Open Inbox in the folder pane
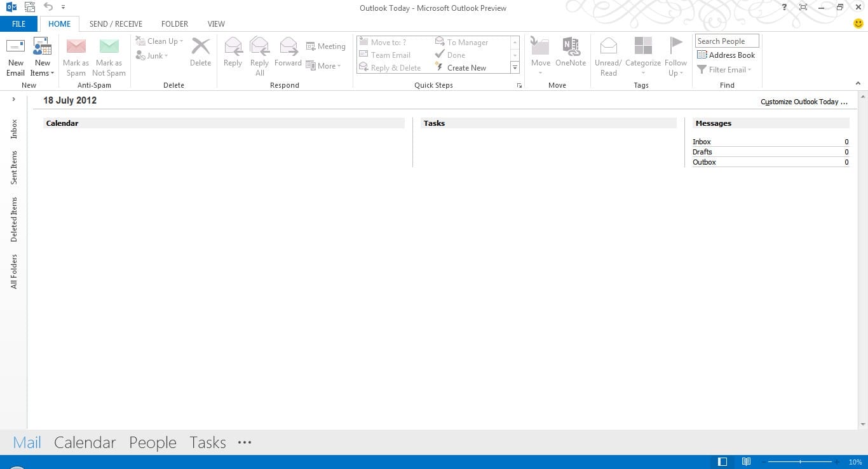 14,129
